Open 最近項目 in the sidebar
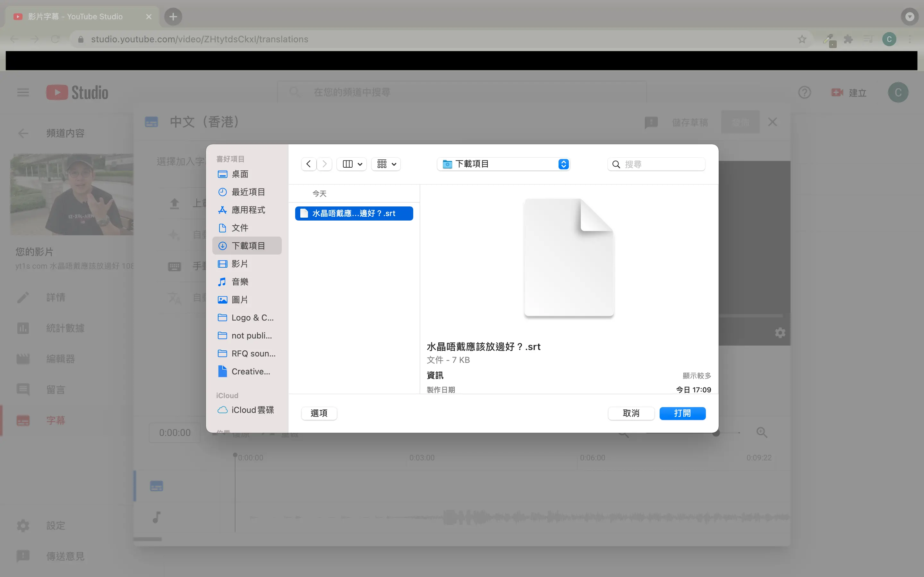Viewport: 924px width, 577px height. (x=248, y=192)
